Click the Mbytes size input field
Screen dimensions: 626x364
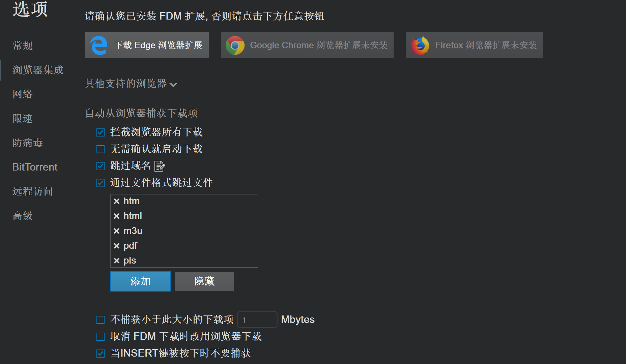(x=257, y=320)
